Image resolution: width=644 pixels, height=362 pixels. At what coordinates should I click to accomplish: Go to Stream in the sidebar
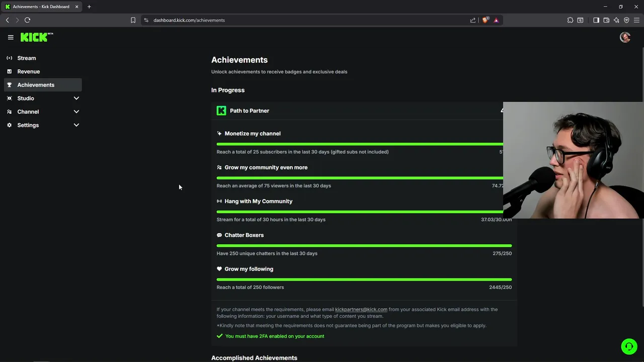(27, 58)
